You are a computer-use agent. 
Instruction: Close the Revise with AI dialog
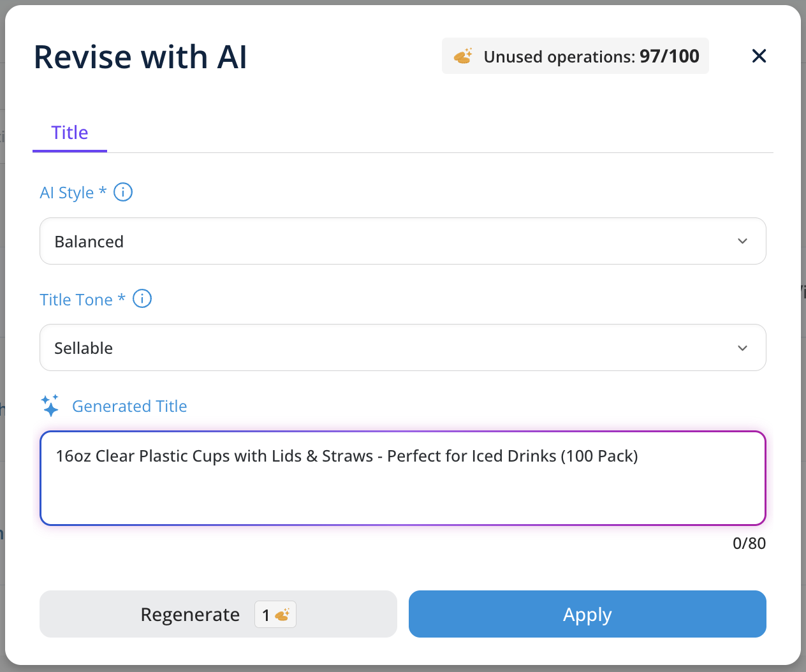pyautogui.click(x=759, y=56)
